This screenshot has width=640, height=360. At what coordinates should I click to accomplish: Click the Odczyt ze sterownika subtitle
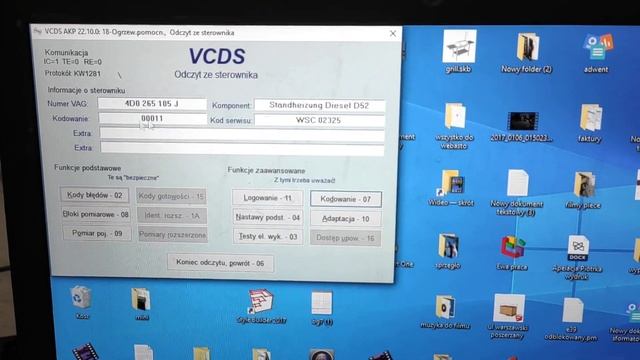click(x=216, y=75)
